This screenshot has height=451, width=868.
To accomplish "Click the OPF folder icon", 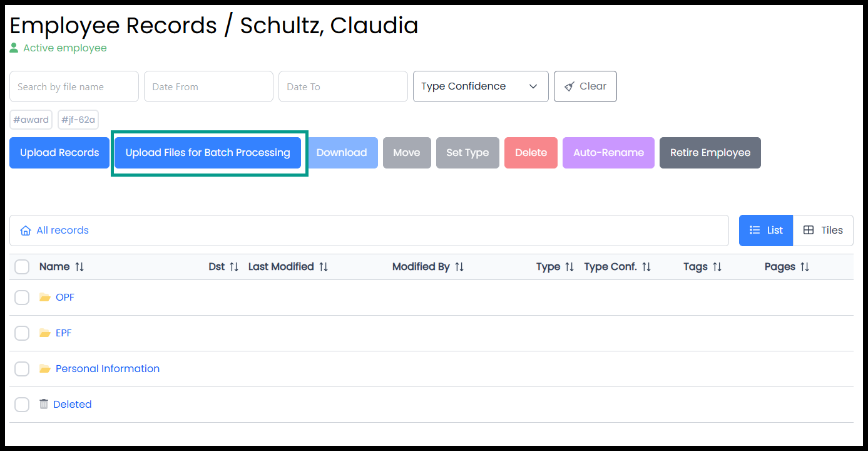I will [45, 298].
